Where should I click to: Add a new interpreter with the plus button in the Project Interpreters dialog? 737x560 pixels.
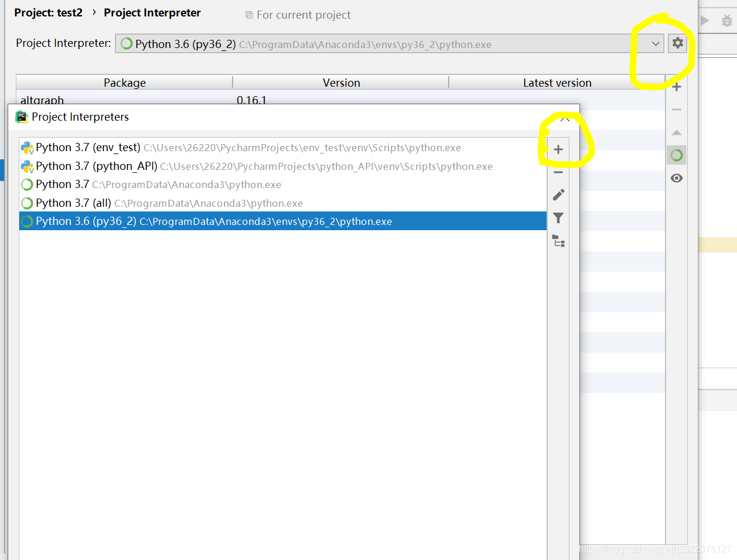point(558,149)
